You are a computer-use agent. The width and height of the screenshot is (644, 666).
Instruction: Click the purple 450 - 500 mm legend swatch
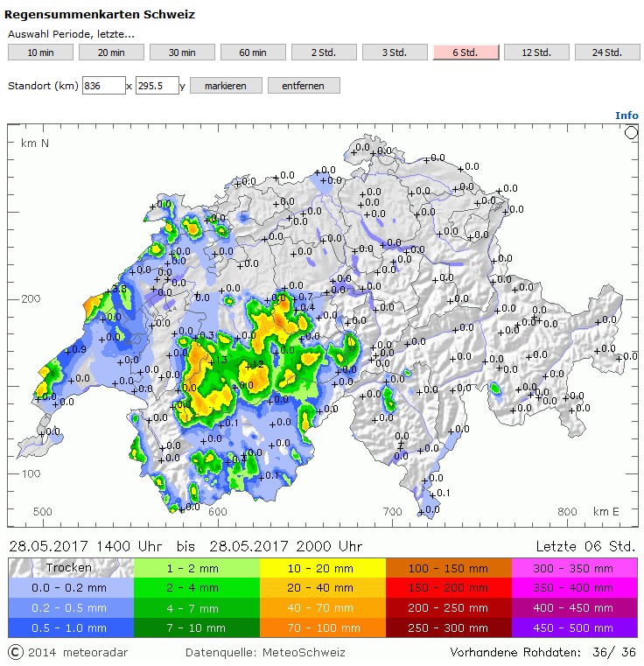pyautogui.click(x=575, y=627)
